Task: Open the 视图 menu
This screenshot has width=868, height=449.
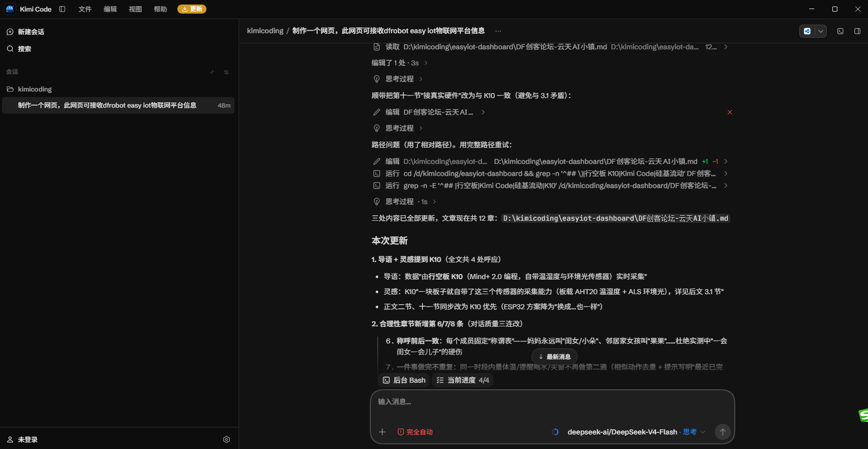Action: (x=135, y=9)
